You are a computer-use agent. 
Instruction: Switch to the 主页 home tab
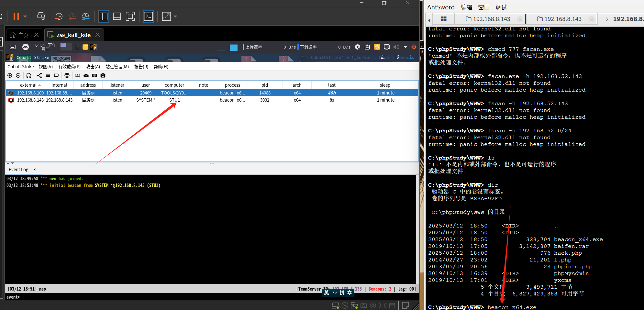[x=19, y=35]
